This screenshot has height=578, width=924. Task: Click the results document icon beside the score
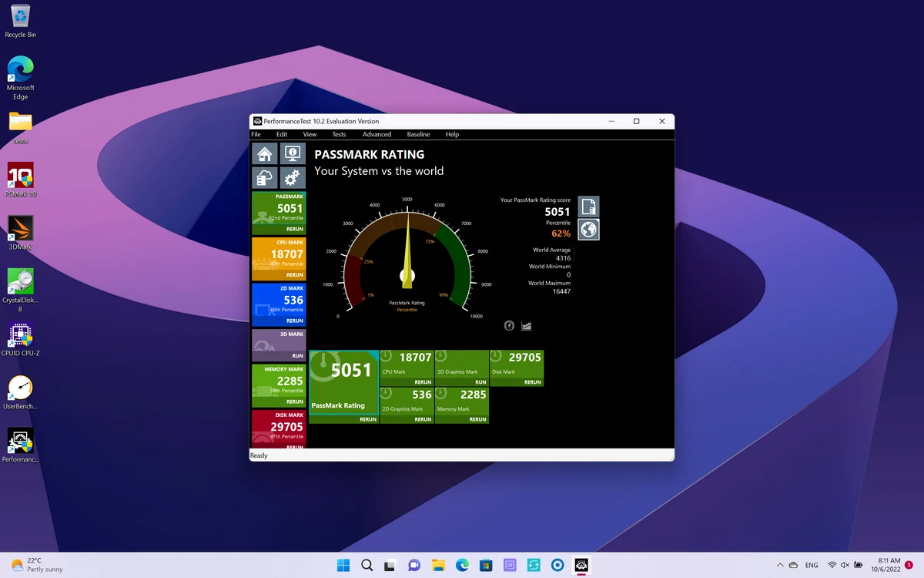coord(588,207)
